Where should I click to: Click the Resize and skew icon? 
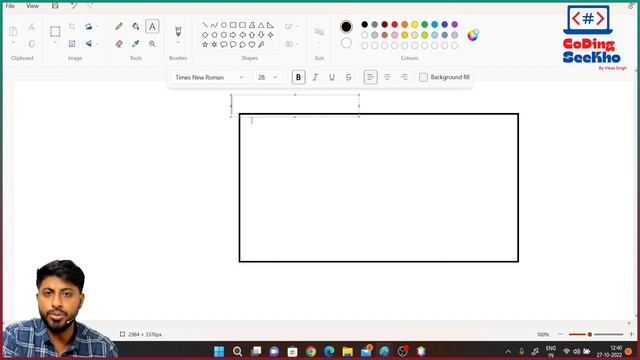pyautogui.click(x=72, y=44)
